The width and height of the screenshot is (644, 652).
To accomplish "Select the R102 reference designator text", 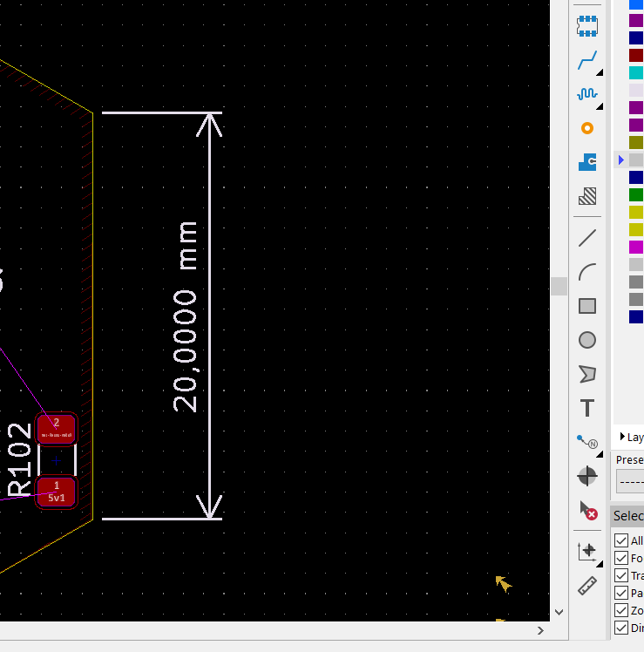I will click(x=19, y=459).
